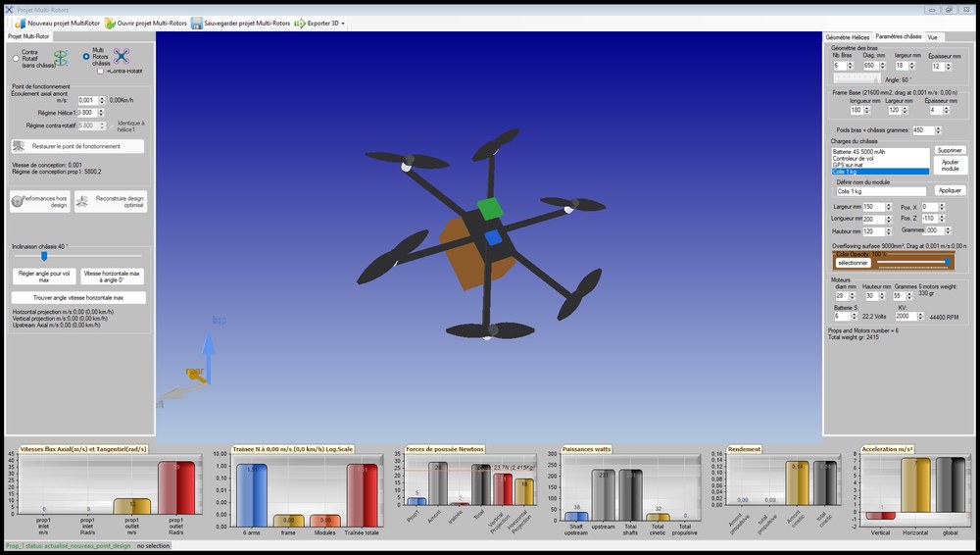Click the green GPS module in 3D view

(489, 208)
